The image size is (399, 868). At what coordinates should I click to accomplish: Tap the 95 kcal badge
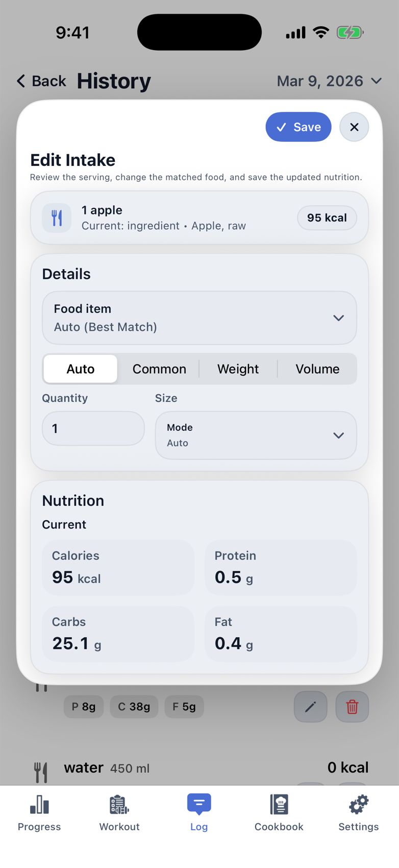tap(327, 218)
